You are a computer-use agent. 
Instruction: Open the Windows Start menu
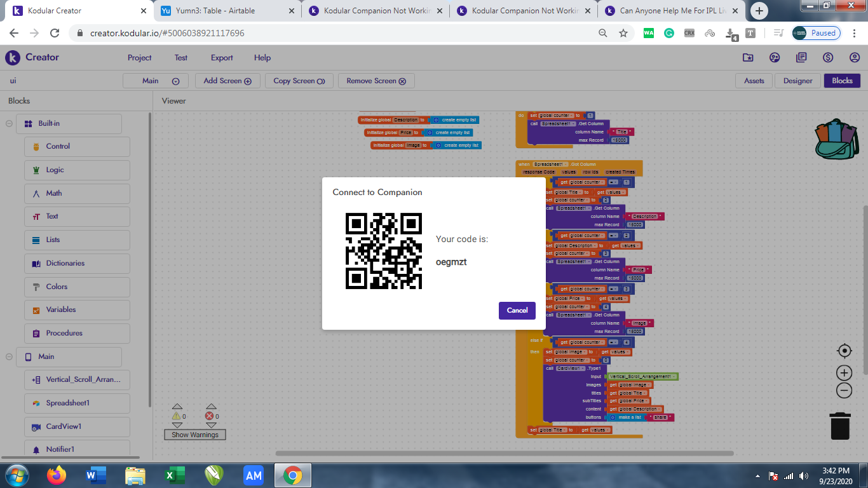tap(16, 475)
